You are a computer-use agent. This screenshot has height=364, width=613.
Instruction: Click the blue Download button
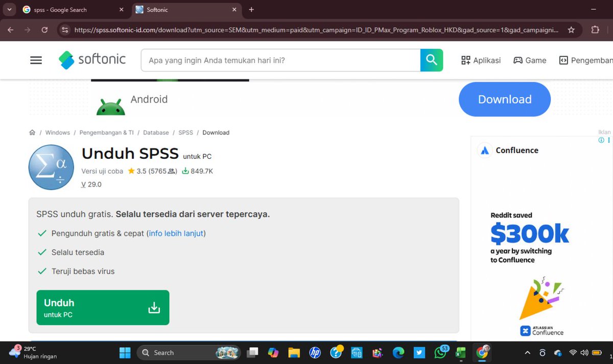pyautogui.click(x=505, y=99)
